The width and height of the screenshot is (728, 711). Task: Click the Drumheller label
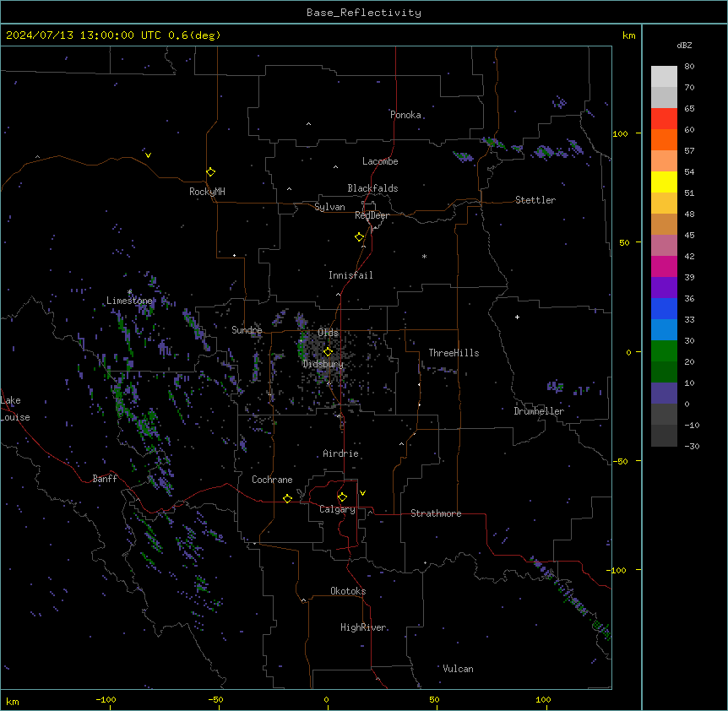[539, 411]
